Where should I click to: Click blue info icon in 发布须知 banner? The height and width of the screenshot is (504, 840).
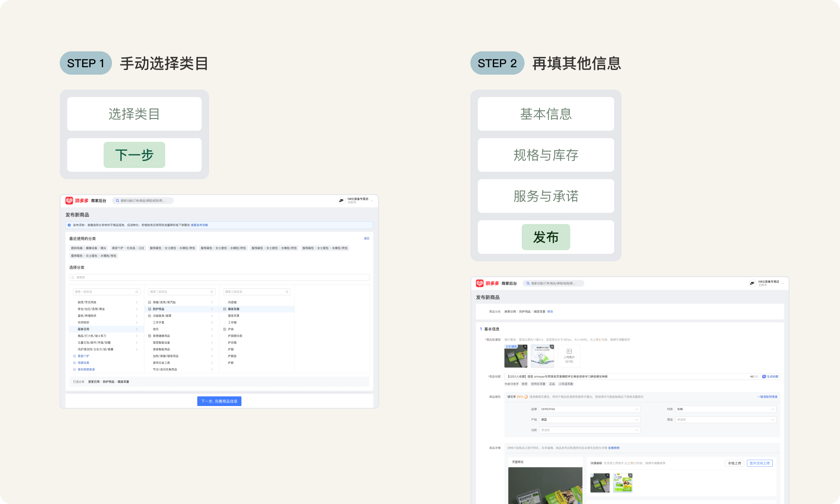click(x=70, y=225)
